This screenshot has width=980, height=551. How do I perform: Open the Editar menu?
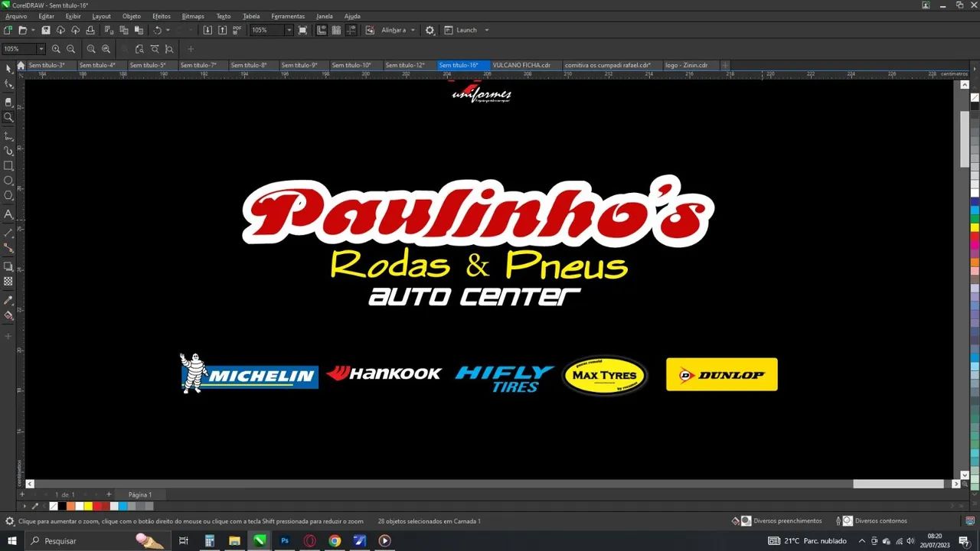point(46,16)
